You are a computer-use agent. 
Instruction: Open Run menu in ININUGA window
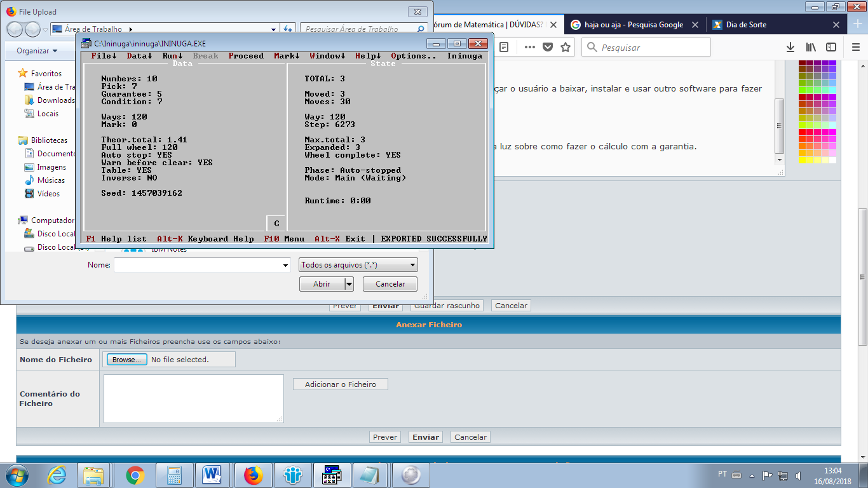pyautogui.click(x=172, y=56)
